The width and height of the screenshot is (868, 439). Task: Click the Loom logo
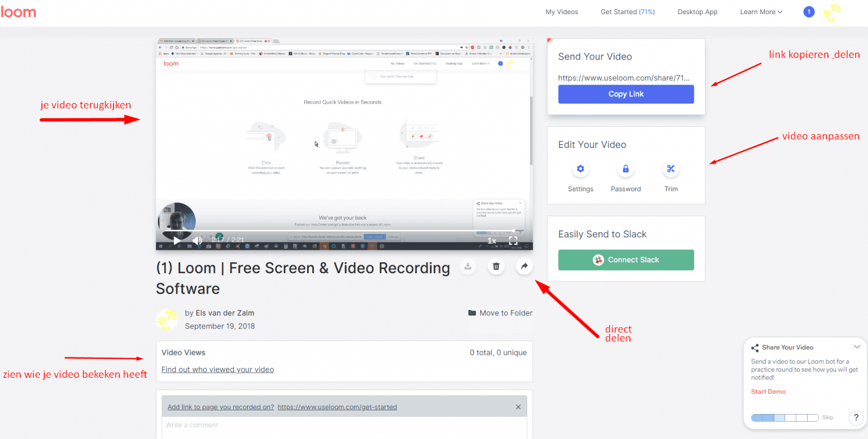[x=18, y=12]
